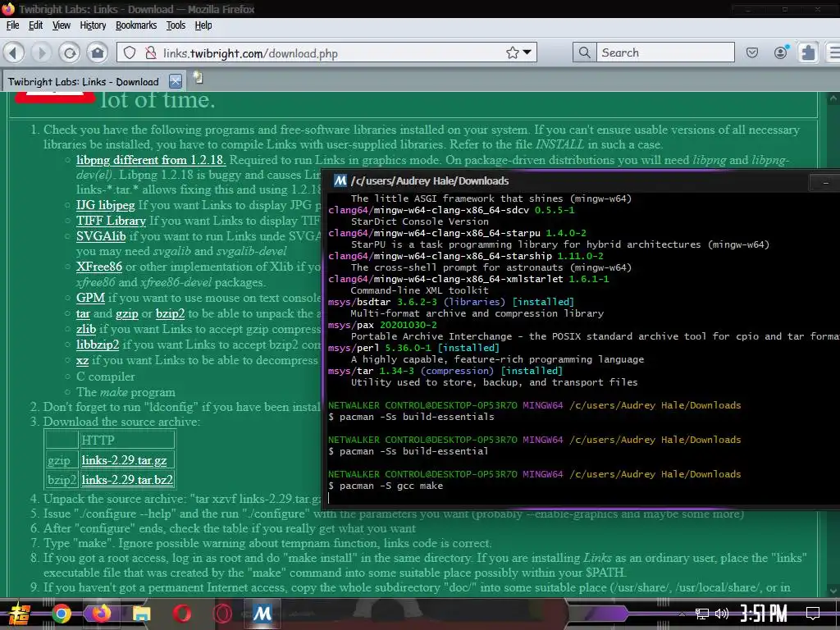The width and height of the screenshot is (840, 630).
Task: Open the SVGAlib link
Action: pyautogui.click(x=101, y=236)
